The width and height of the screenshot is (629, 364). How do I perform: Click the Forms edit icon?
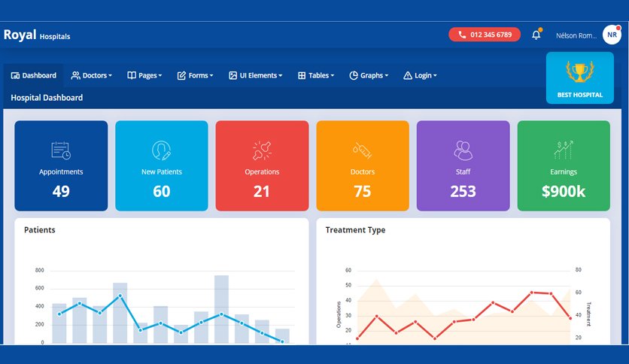[182, 75]
